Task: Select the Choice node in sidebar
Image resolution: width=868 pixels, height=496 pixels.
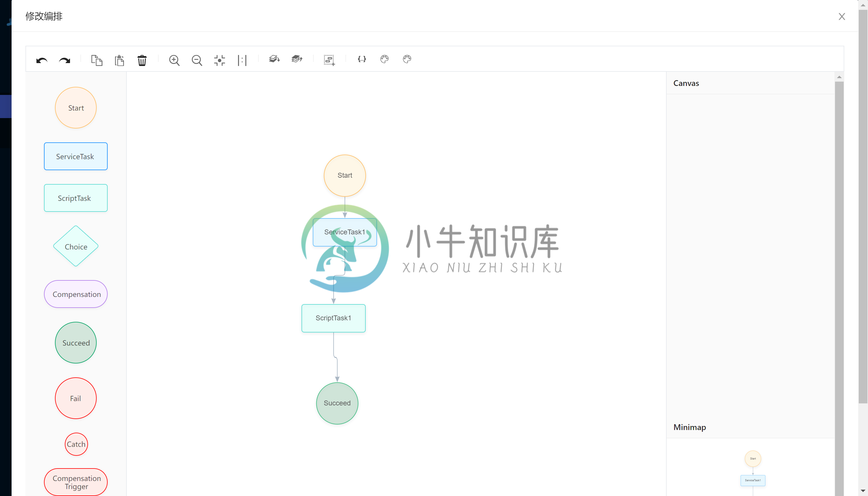Action: point(76,246)
